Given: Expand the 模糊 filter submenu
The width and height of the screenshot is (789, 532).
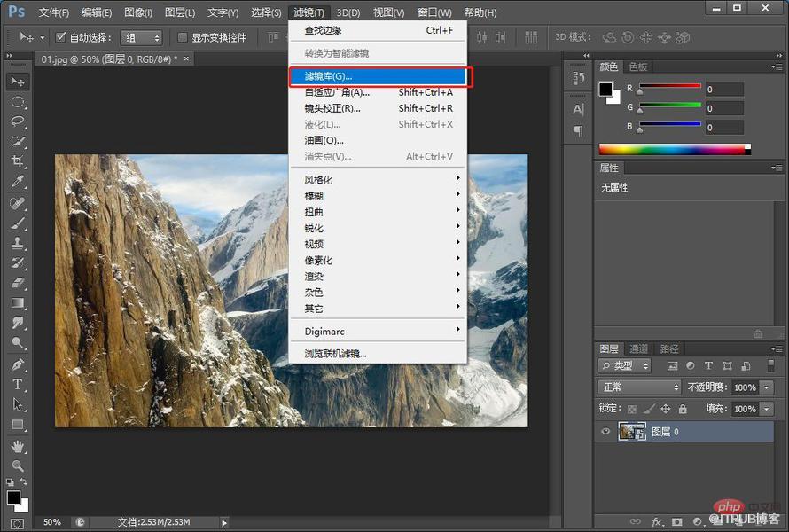Looking at the screenshot, I should [x=378, y=196].
